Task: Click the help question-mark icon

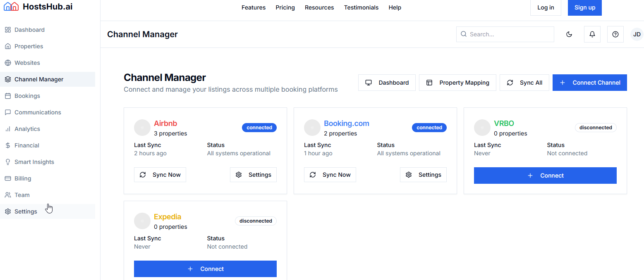Action: click(x=615, y=34)
